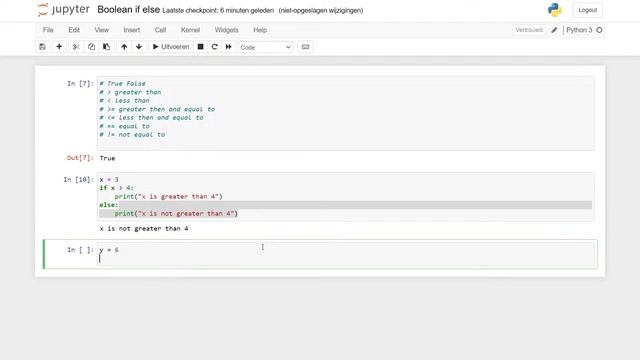Click the line print("x is greater than 4")
Viewport: 640px width, 360px height.
tap(169, 197)
